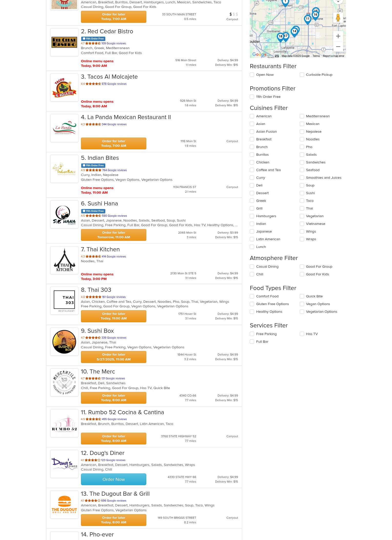Screen dimensions: 392x540
Task: Click map marker numbered 14
Action: (294, 32)
